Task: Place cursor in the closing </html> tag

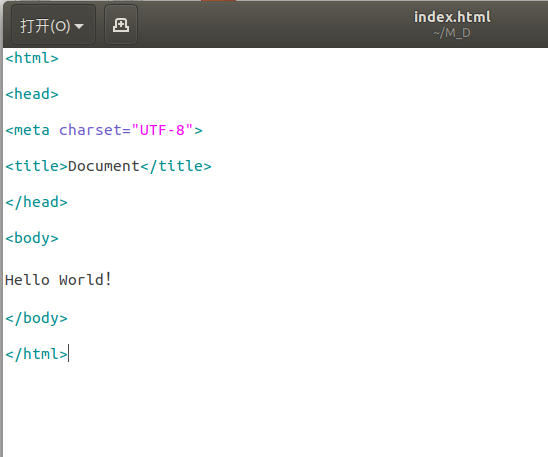Action: click(36, 354)
